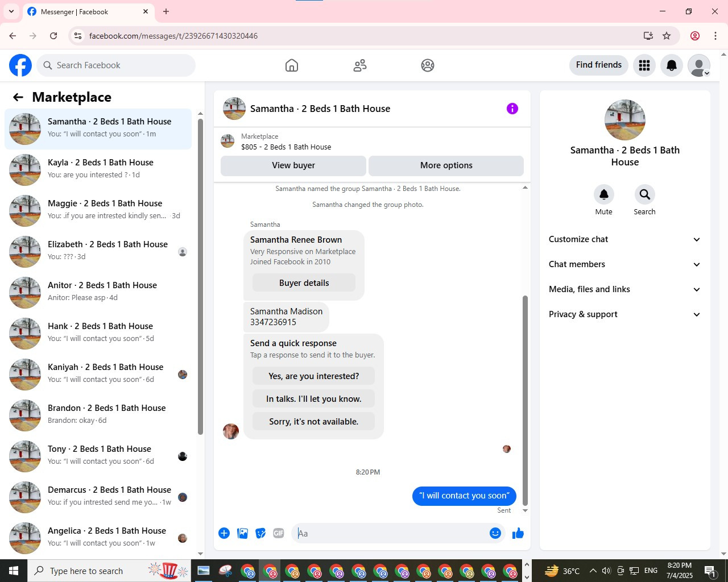Open the Elizabeth conversation
Image resolution: width=728 pixels, height=582 pixels.
pos(98,251)
